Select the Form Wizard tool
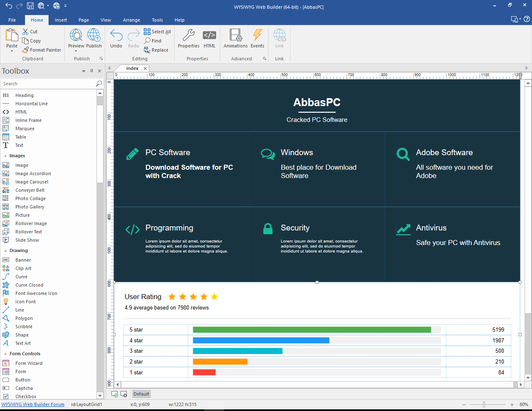The image size is (532, 411). [x=29, y=363]
